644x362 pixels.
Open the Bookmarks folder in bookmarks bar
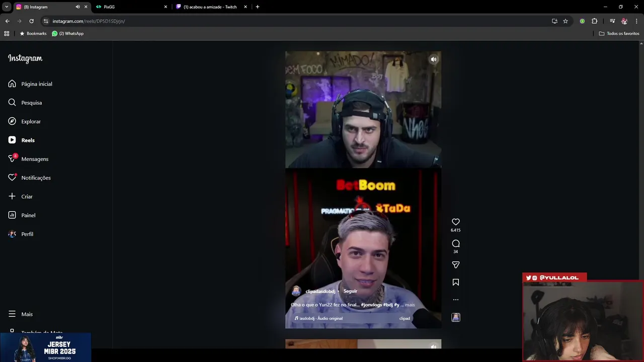33,34
